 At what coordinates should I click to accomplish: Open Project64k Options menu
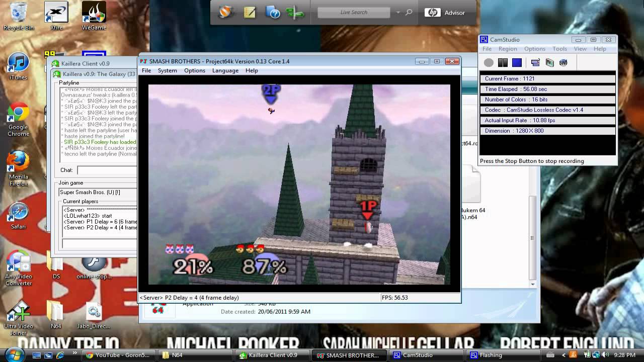point(195,70)
